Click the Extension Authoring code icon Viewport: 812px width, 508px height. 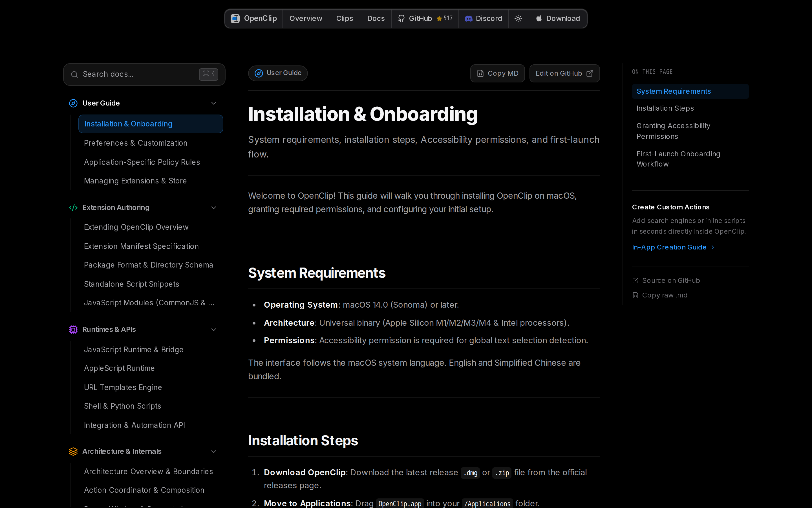[73, 208]
